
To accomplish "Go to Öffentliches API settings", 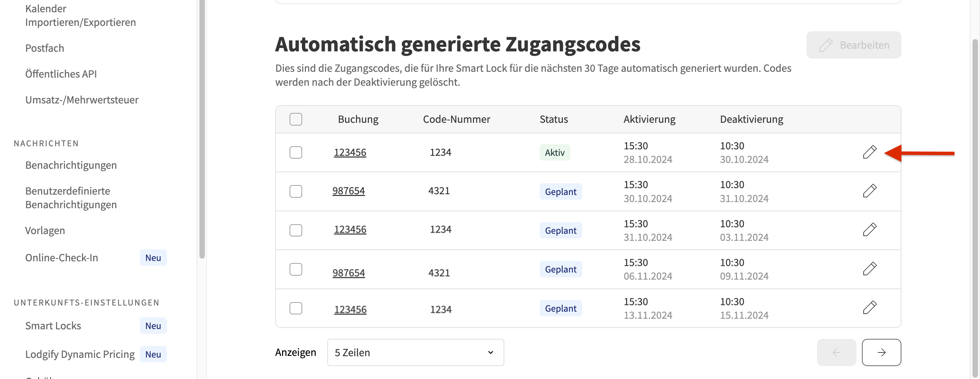I will coord(61,74).
